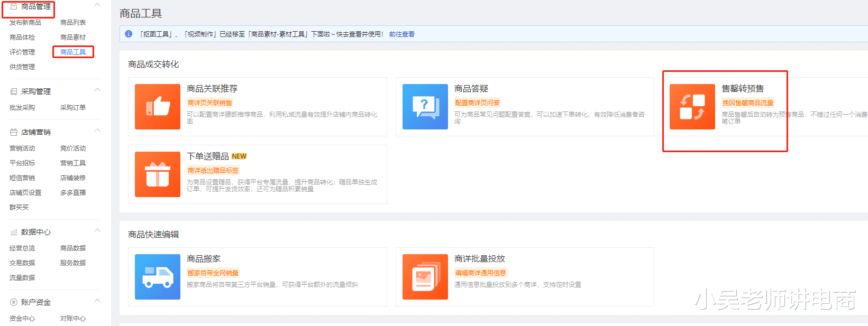Open 营销工具 under 店铺营销
This screenshot has height=326, width=868.
coord(73,163)
